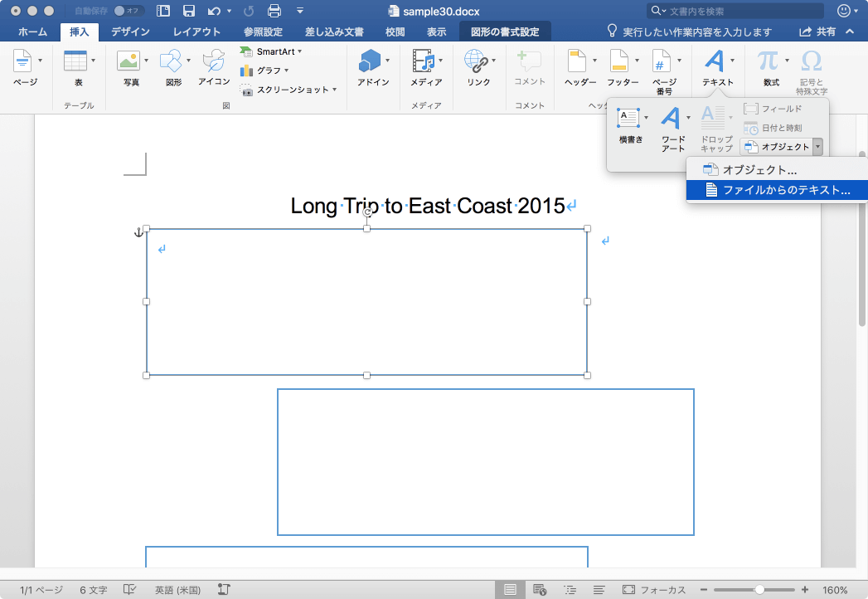Click the language 英語 (米国) status
Image resolution: width=868 pixels, height=599 pixels.
tap(177, 590)
